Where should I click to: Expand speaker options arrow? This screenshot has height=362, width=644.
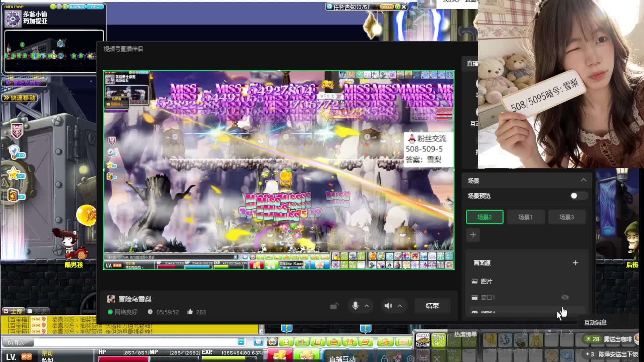pyautogui.click(x=400, y=306)
